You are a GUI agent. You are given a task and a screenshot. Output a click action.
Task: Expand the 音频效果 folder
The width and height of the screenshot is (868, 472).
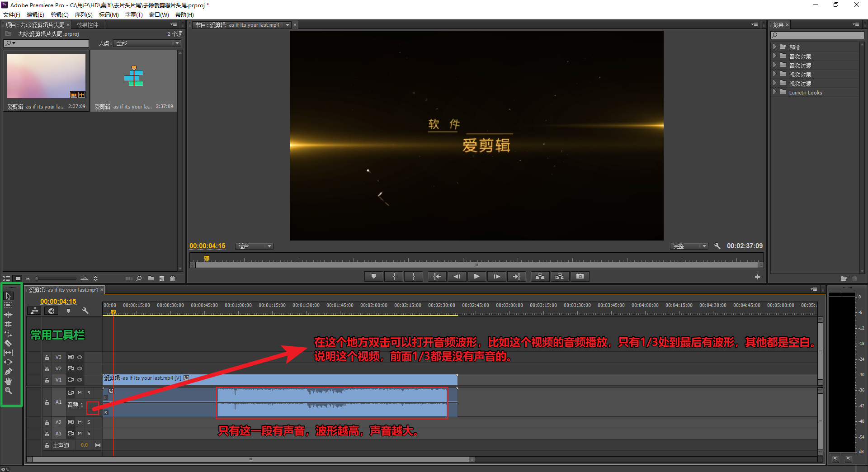pos(775,56)
